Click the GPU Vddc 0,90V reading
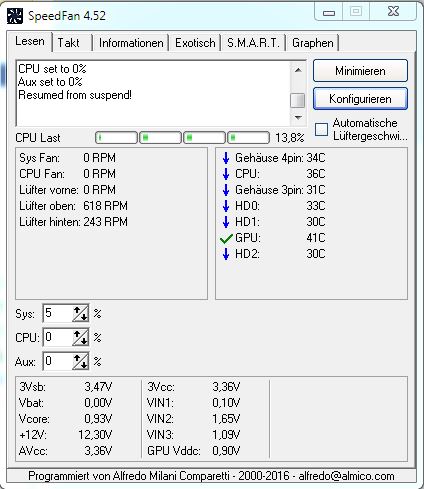The width and height of the screenshot is (424, 489). [193, 451]
